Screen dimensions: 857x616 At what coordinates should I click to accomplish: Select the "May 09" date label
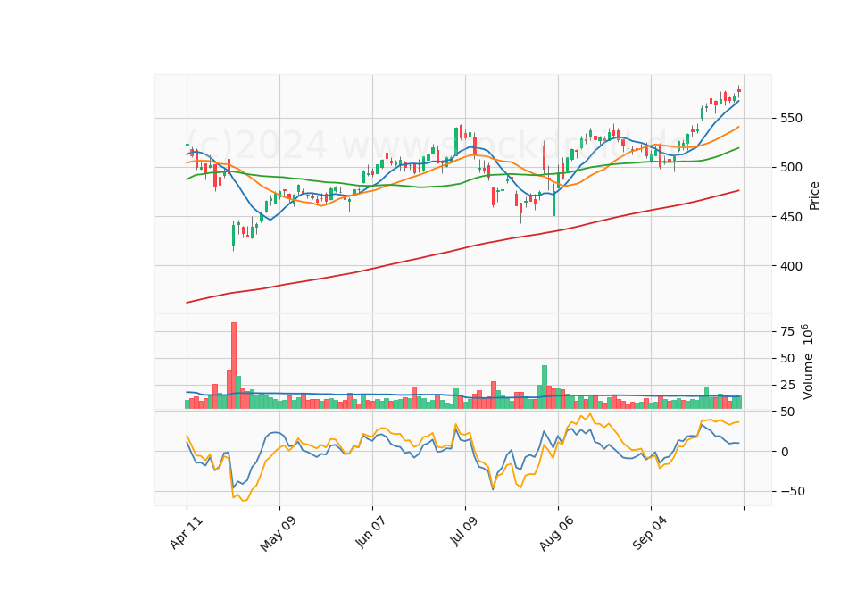[278, 534]
